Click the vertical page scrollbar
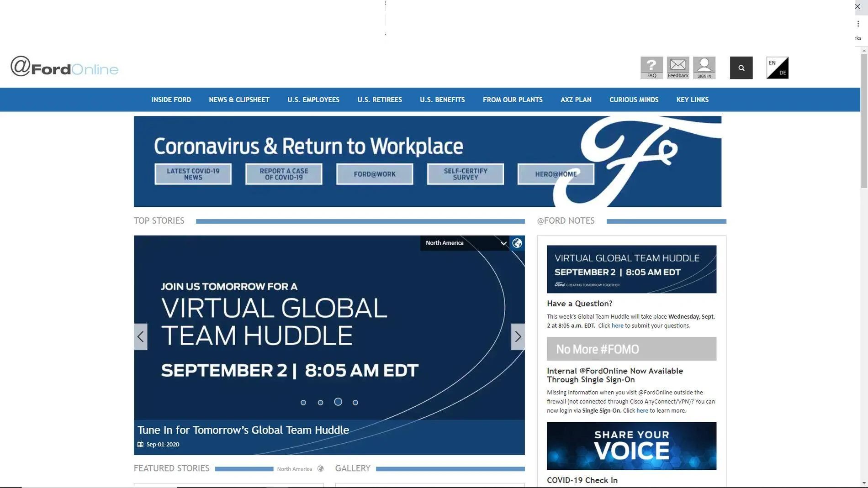The height and width of the screenshot is (488, 868). coord(863,121)
